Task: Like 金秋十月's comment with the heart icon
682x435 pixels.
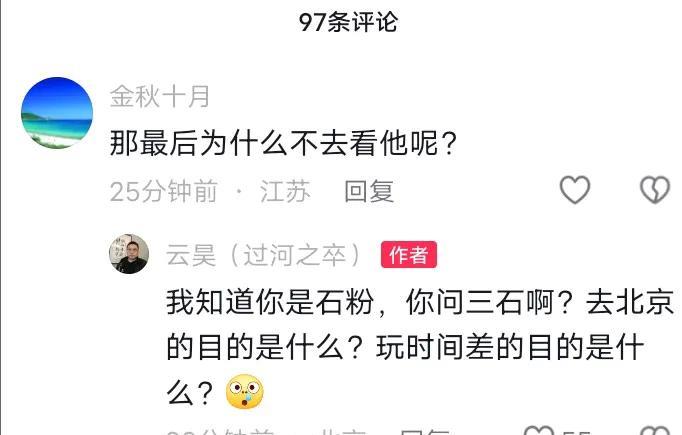Action: [575, 190]
